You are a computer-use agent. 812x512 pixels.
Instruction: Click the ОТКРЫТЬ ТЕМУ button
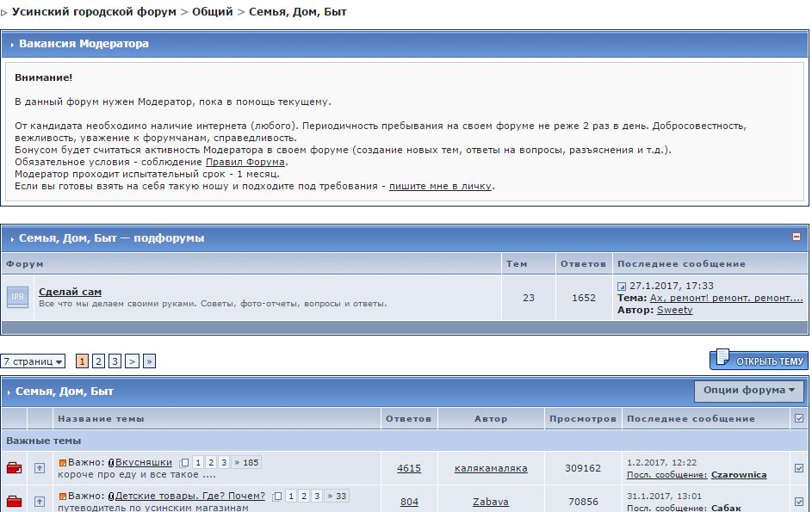pyautogui.click(x=759, y=361)
